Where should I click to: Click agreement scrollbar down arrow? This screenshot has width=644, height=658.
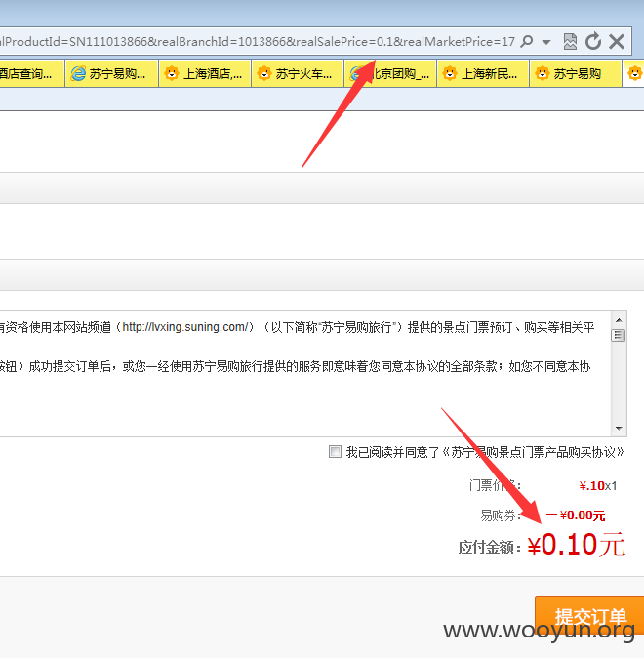pos(619,428)
